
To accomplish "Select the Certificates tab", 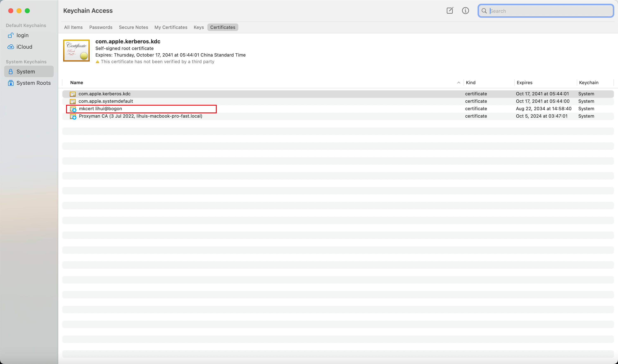I will [223, 27].
